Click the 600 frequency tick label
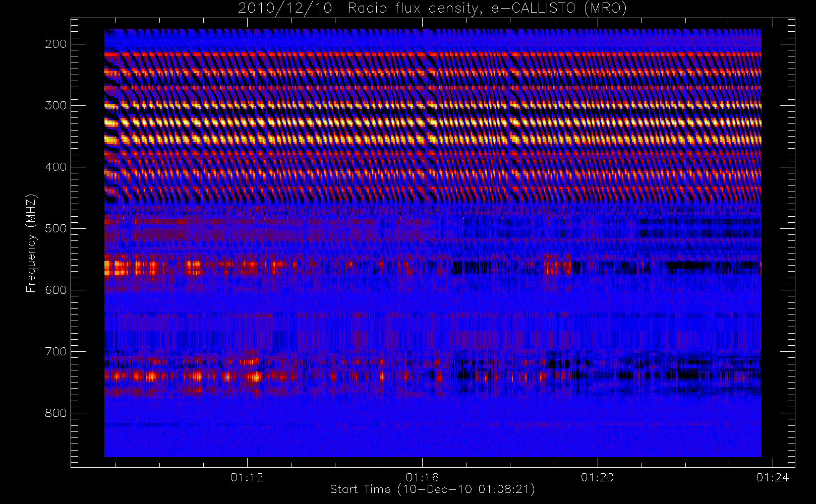 pyautogui.click(x=55, y=290)
